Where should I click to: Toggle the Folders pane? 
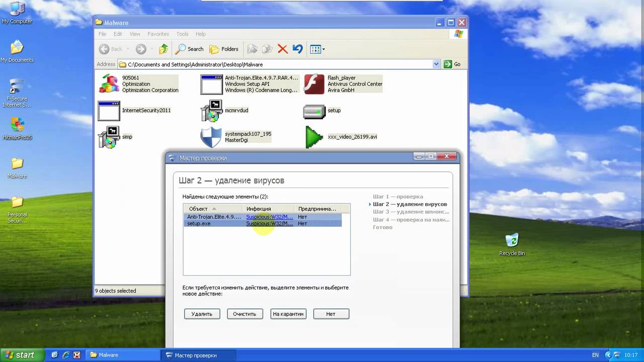click(x=224, y=49)
